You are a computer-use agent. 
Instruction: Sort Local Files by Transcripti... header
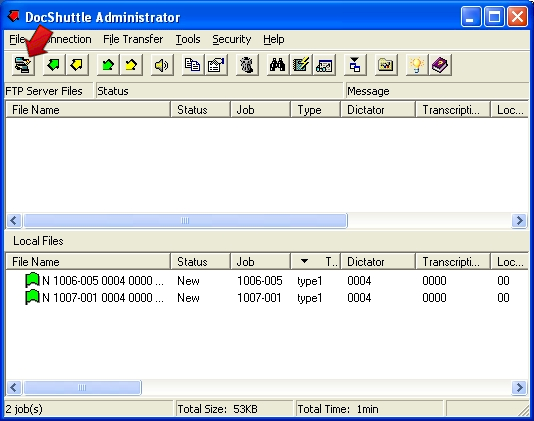(x=453, y=262)
